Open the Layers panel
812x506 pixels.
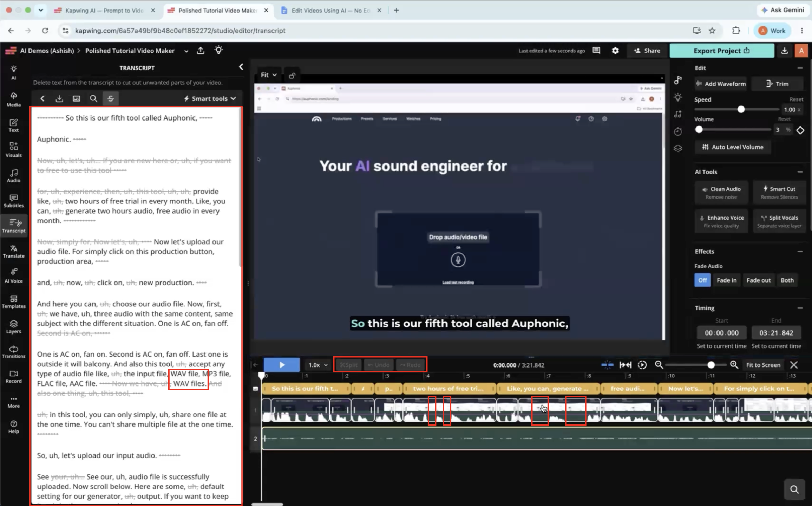point(13,326)
